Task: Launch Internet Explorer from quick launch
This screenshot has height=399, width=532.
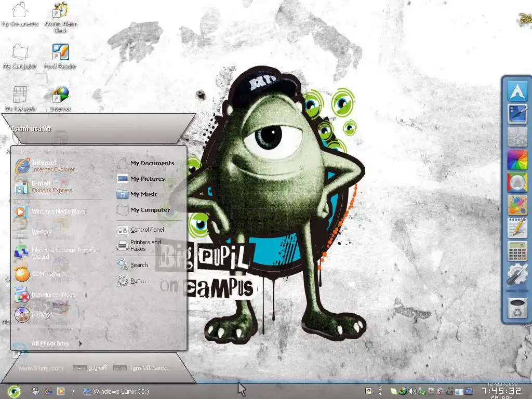Action: tap(48, 391)
